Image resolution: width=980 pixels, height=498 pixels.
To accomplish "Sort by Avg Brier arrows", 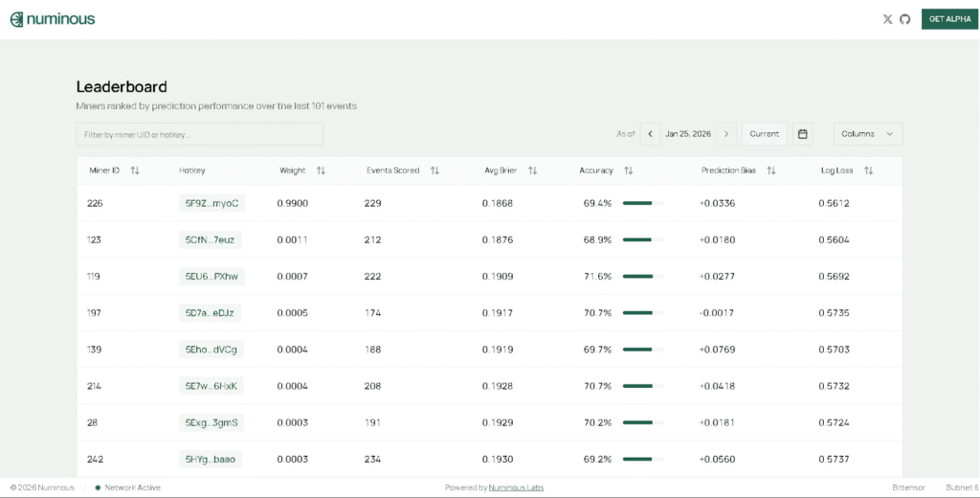I will [532, 170].
